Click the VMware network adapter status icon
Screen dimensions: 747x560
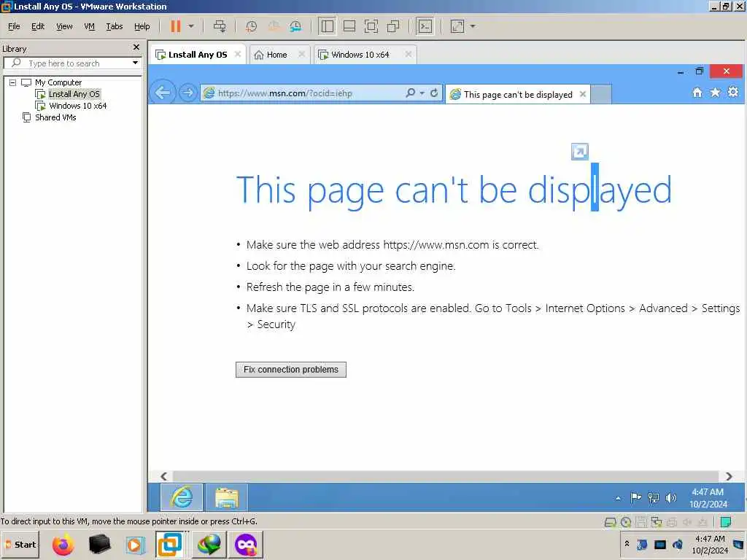click(657, 522)
